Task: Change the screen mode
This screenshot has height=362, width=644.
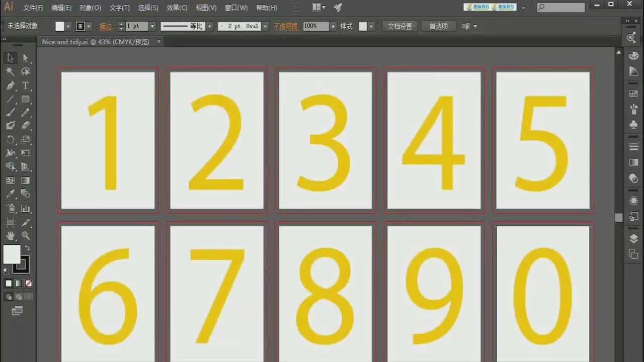Action: 17,311
